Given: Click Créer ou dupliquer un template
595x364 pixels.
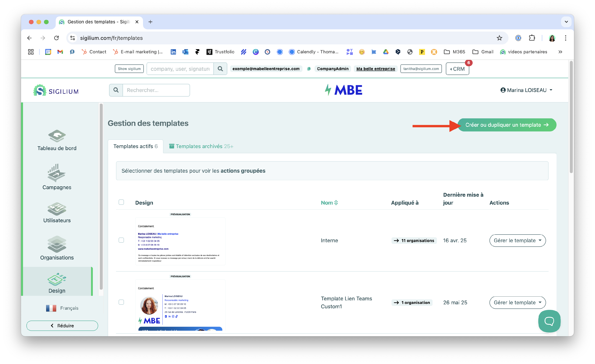Looking at the screenshot, I should (507, 125).
